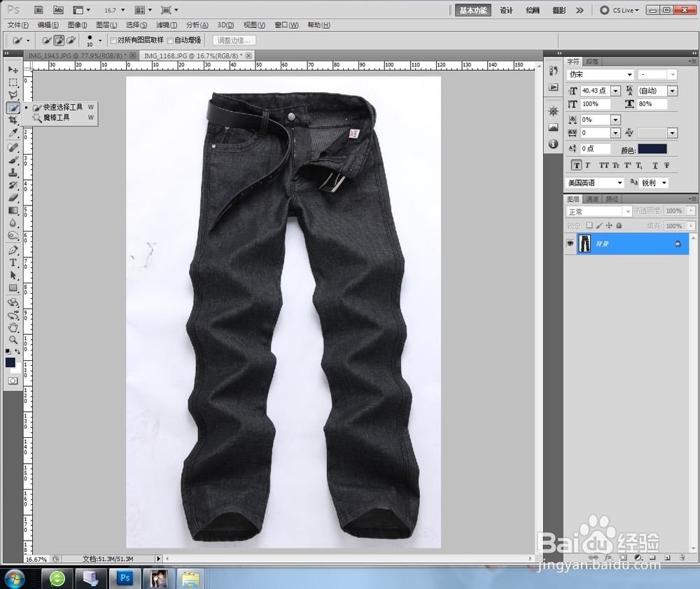
Task: Toggle strikethrough text style
Action: click(x=666, y=166)
